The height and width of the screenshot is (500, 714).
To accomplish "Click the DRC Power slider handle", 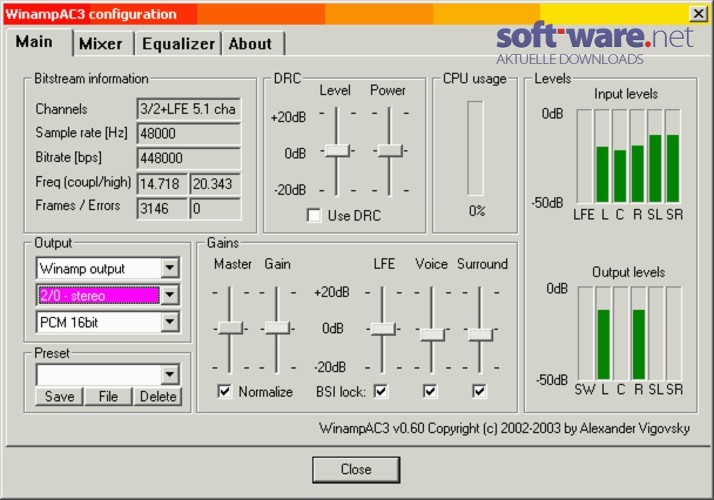I will (x=390, y=150).
